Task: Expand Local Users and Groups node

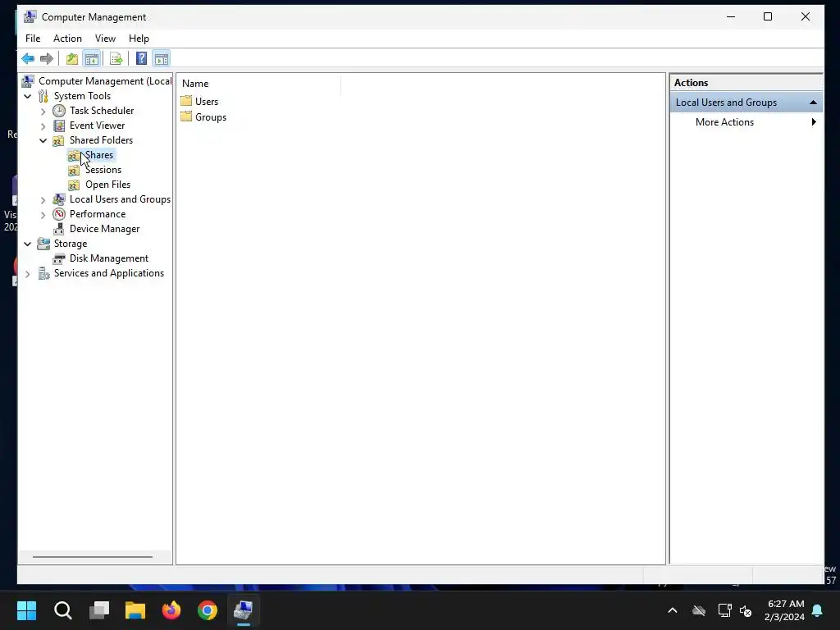Action: [43, 200]
